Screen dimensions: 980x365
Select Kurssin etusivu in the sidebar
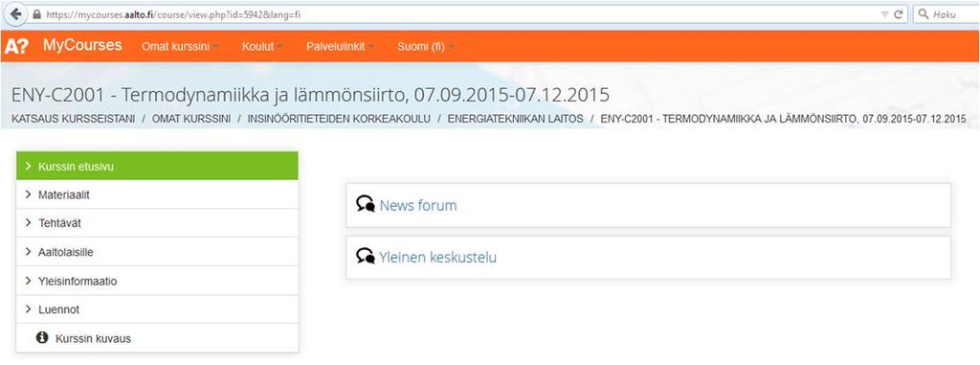(157, 166)
